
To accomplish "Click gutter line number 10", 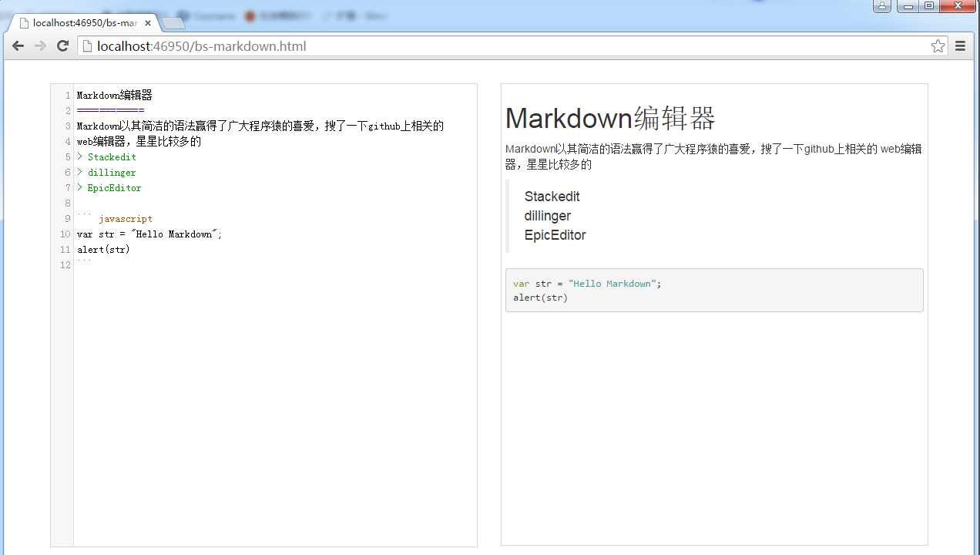I will pos(65,234).
